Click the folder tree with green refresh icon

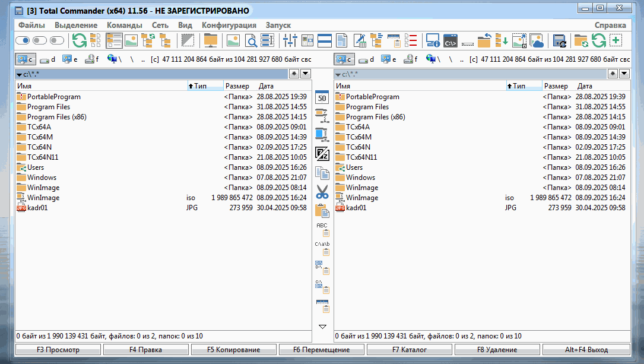coord(148,40)
